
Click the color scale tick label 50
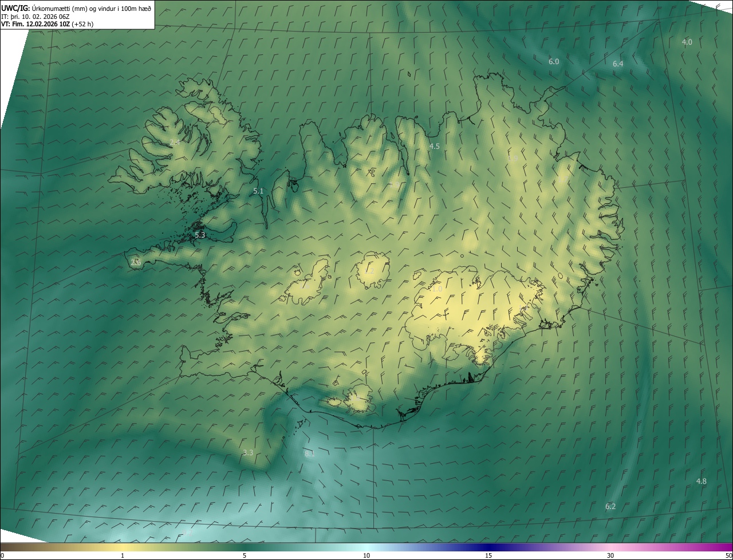[x=728, y=555]
